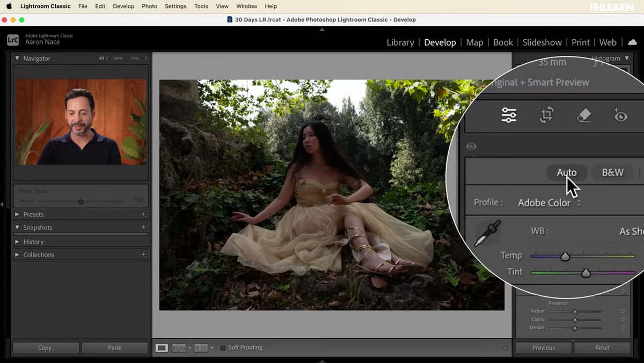Open the cloud sync status icon

click(x=632, y=42)
